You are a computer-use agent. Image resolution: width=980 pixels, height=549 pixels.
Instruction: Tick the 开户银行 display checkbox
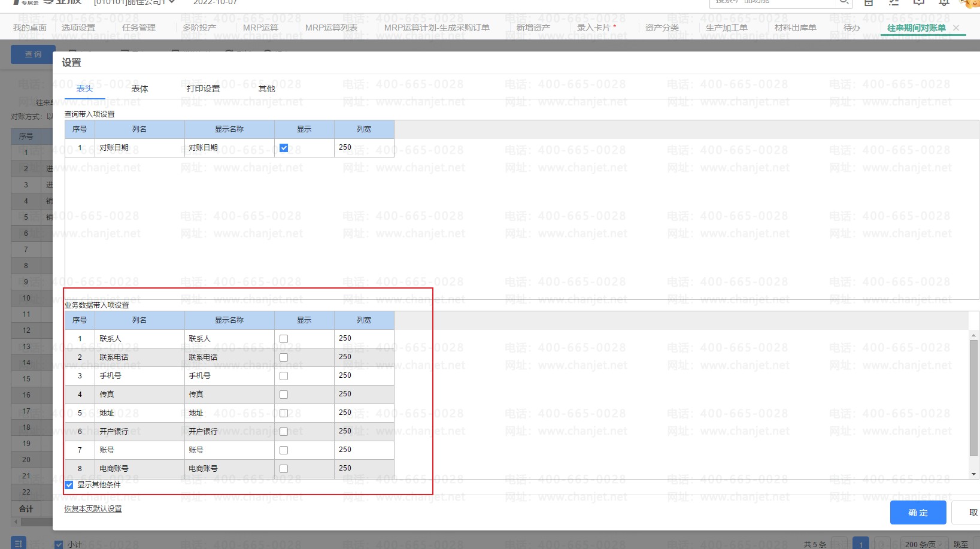coord(284,432)
